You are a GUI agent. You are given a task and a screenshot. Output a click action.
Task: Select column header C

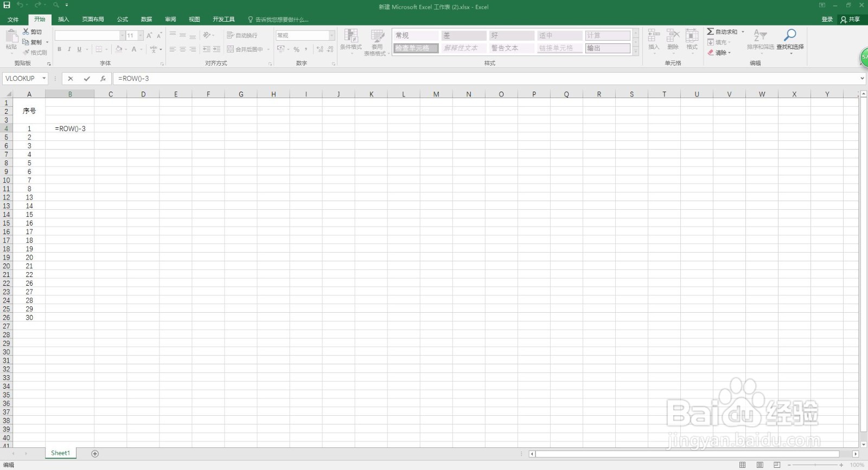point(111,94)
